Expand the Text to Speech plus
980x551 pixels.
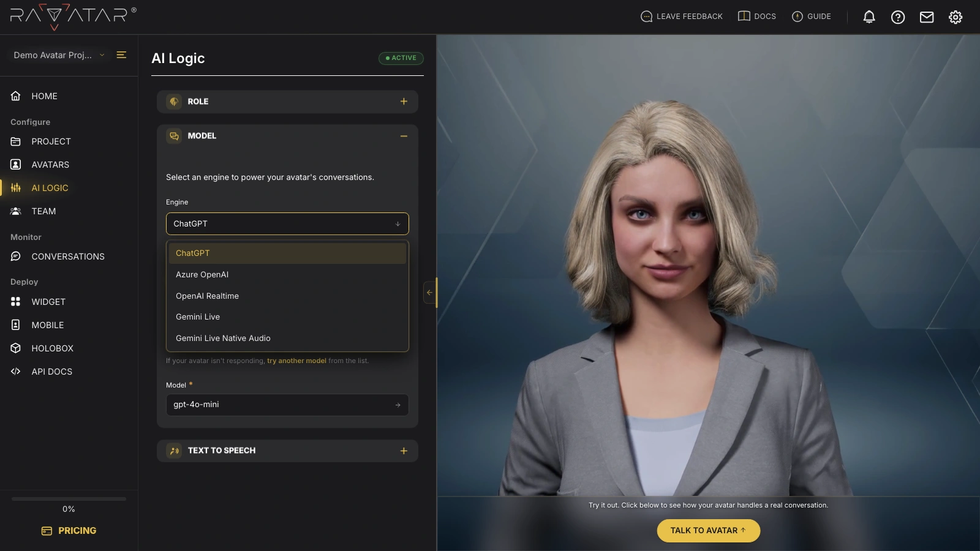pos(404,451)
